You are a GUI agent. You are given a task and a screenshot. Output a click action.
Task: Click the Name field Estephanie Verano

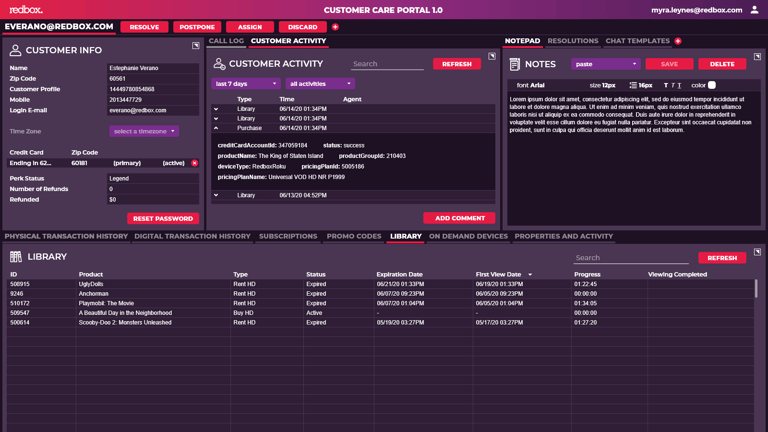[x=153, y=68]
